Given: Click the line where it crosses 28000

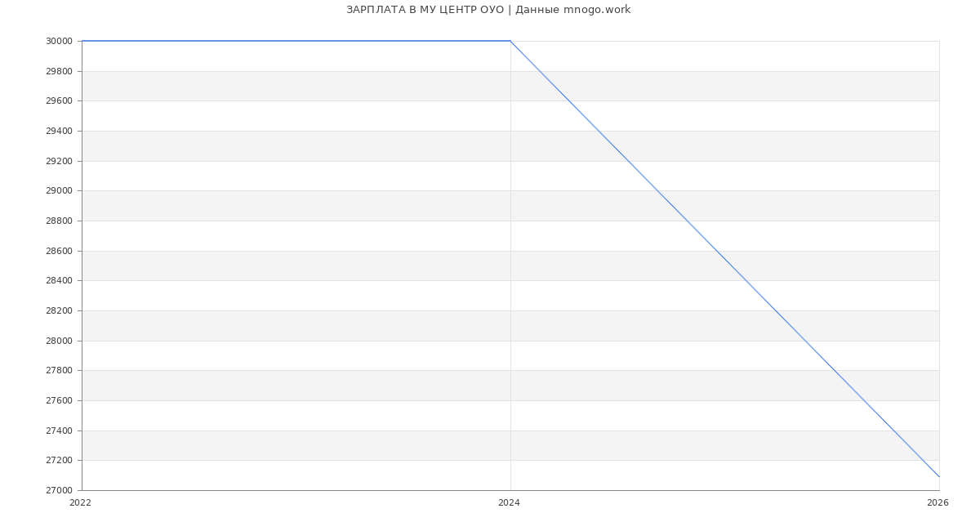Looking at the screenshot, I should (805, 341).
